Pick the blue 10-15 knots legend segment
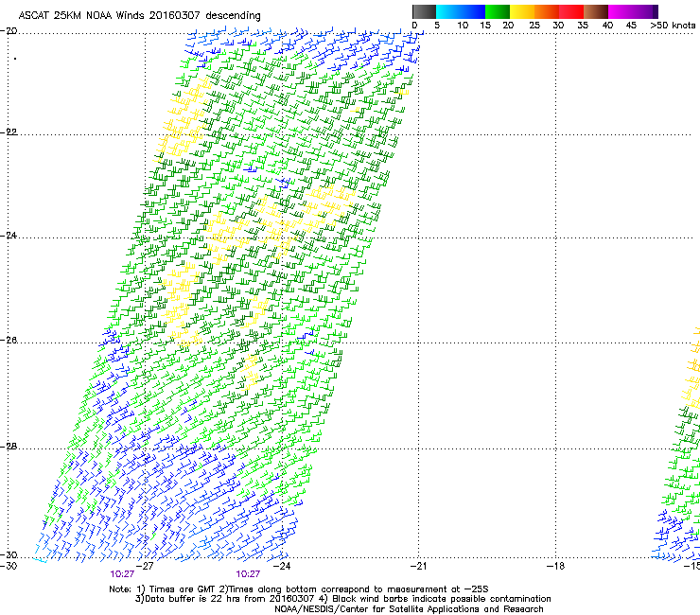The height and width of the screenshot is (615, 700). [473, 11]
